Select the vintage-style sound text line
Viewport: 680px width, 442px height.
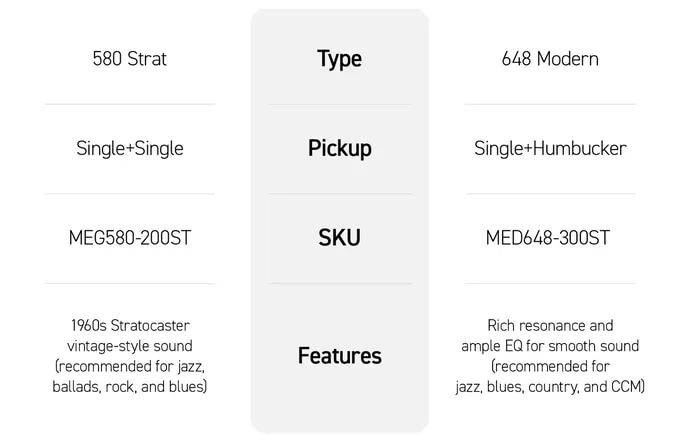pyautogui.click(x=130, y=345)
